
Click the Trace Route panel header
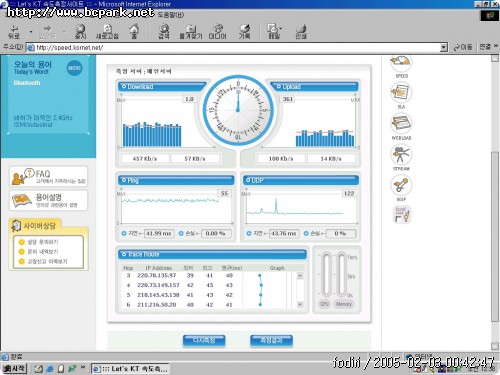pos(212,254)
